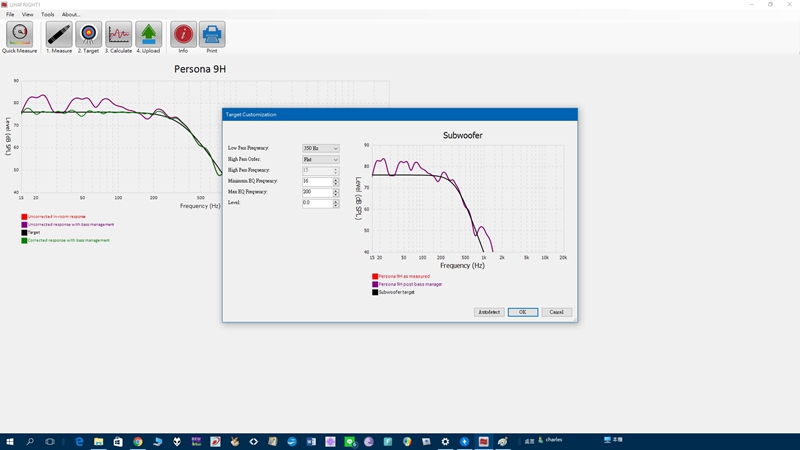Run step 3 Calculate
The image size is (800, 450).
(x=118, y=35)
